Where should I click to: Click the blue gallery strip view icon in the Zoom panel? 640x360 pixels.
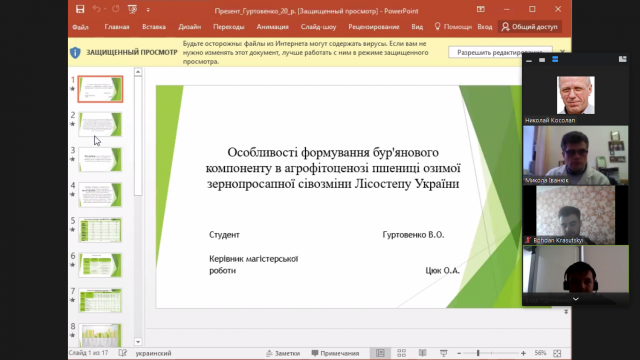click(555, 60)
